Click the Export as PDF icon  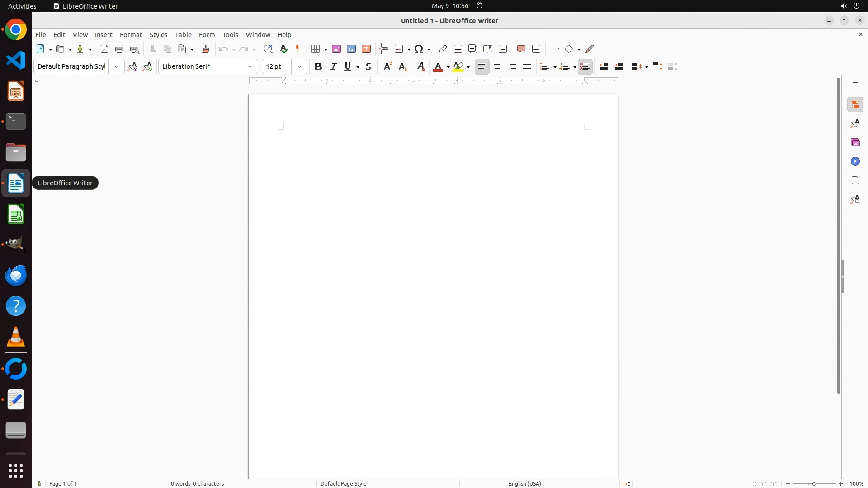click(104, 49)
